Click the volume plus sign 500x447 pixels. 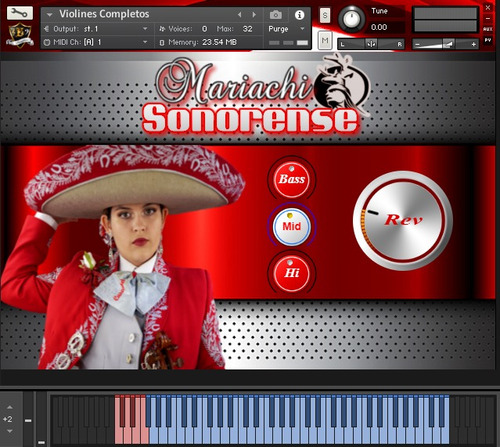coord(473,44)
